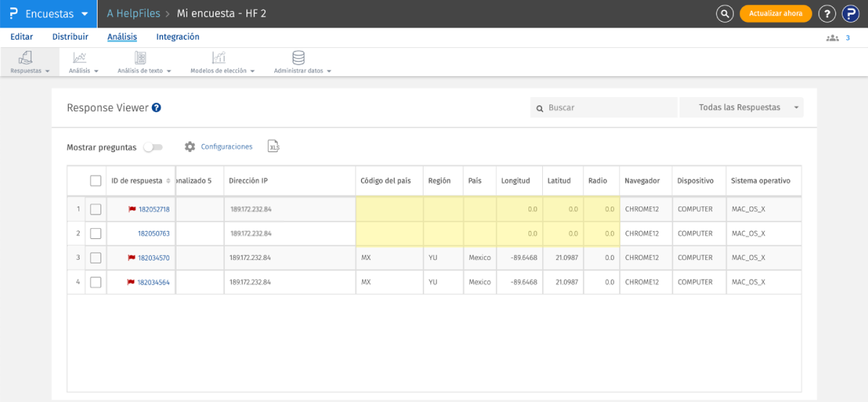Click the XLS export icon
868x402 pixels.
274,146
